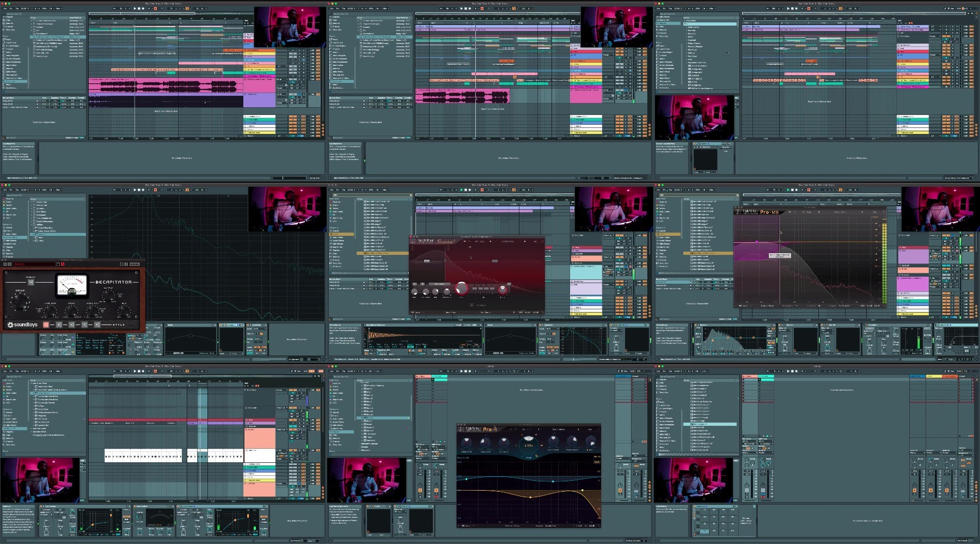This screenshot has height=544, width=980.
Task: Click the full-screen icon of the Pro-R window
Action: [x=599, y=429]
